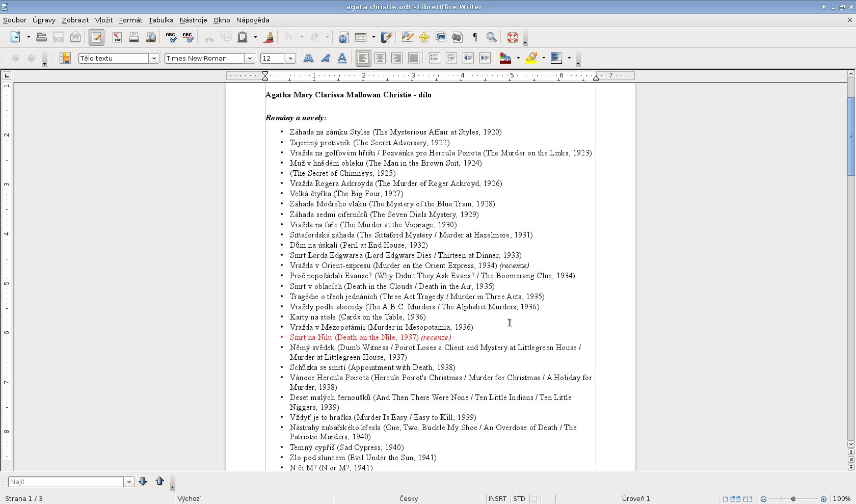Select the Clone Formatting paintbrush
Screen dimensions: 856x504
tap(269, 37)
